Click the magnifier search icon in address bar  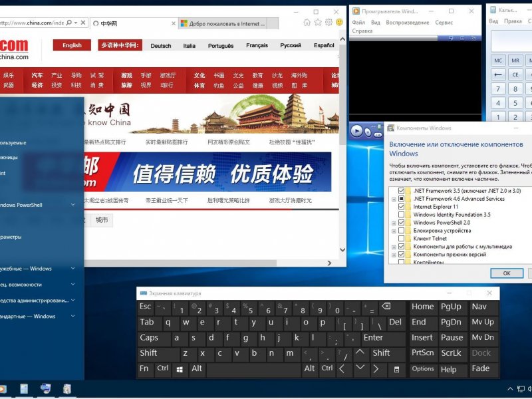point(69,23)
